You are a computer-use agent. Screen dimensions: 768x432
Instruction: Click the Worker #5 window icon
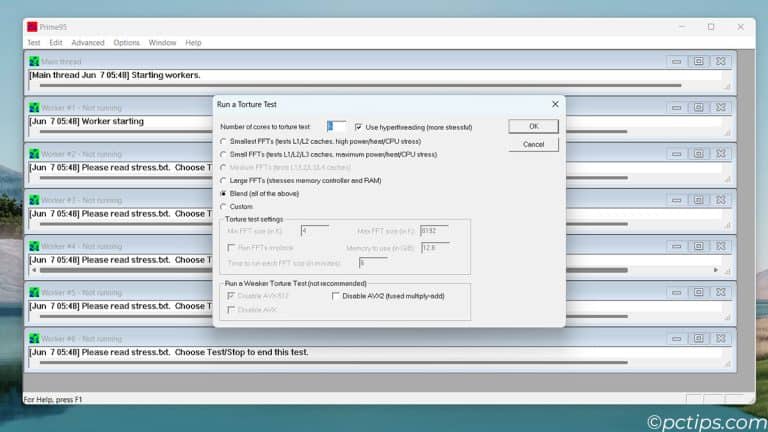click(34, 292)
